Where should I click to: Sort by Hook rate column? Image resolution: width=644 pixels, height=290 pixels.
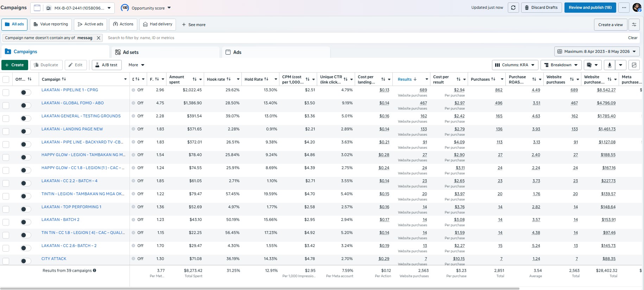228,79
